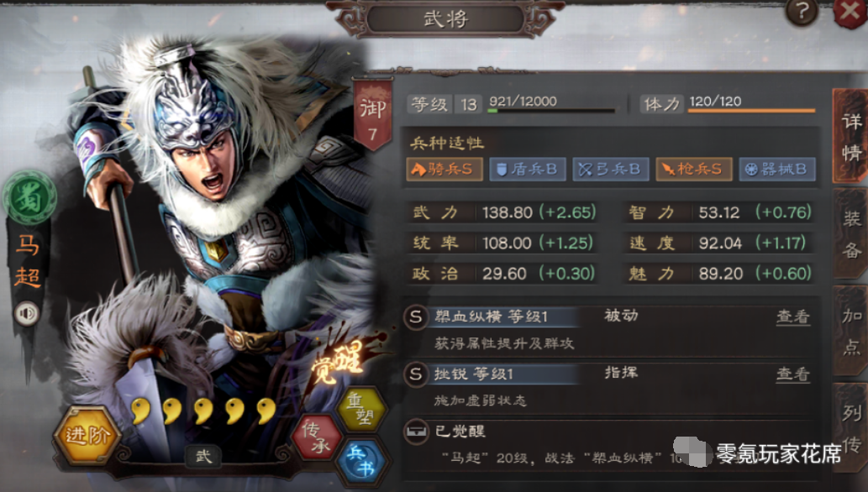The width and height of the screenshot is (868, 492).
Task: Select the 骑兵S troop type
Action: pyautogui.click(x=445, y=170)
